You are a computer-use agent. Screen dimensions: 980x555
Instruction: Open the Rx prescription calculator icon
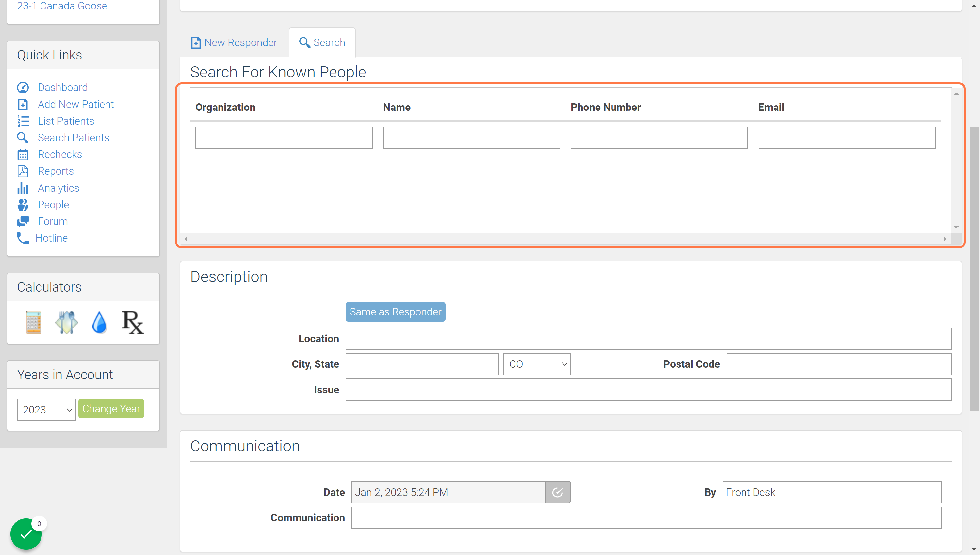coord(133,323)
